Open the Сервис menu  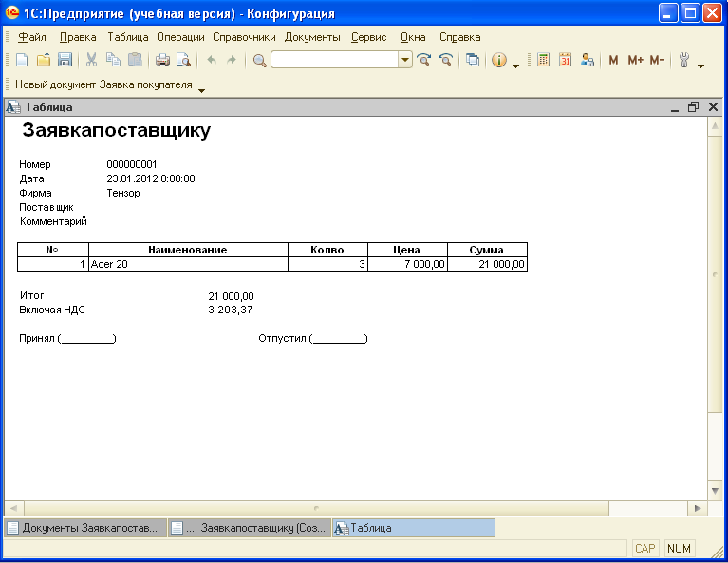pos(368,37)
